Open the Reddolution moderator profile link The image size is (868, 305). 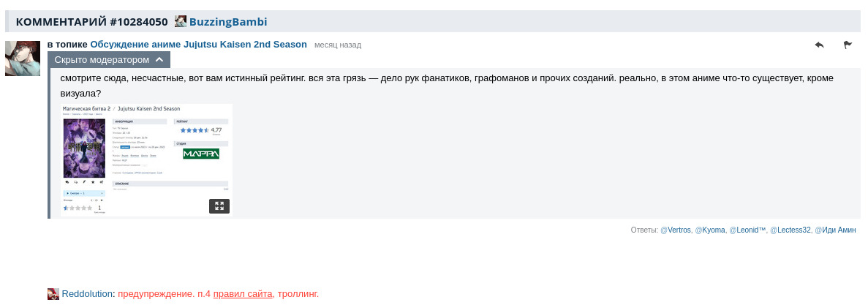[x=88, y=294]
